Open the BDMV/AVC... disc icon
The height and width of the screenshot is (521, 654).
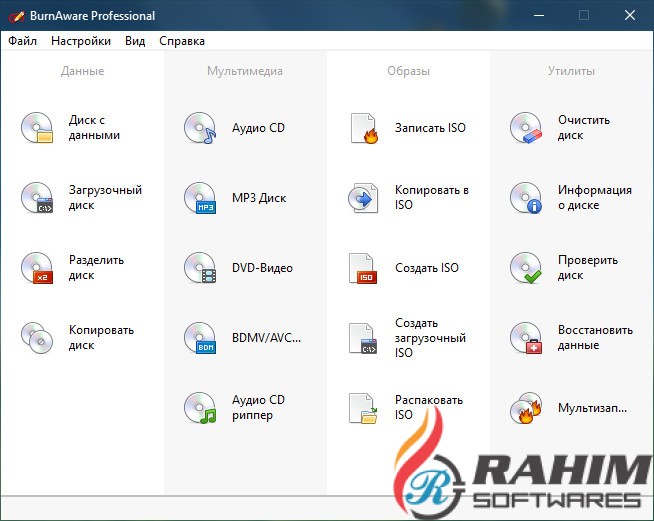click(200, 338)
